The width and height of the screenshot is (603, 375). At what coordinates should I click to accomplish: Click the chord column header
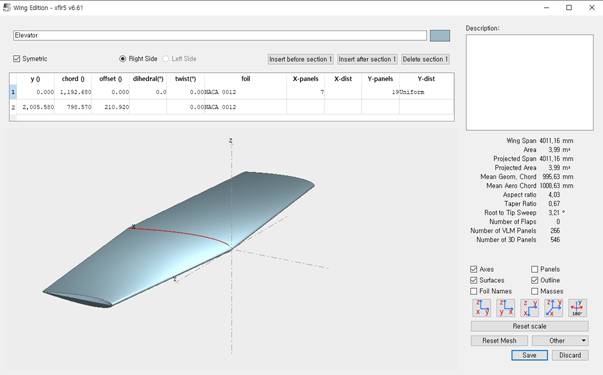(x=73, y=79)
